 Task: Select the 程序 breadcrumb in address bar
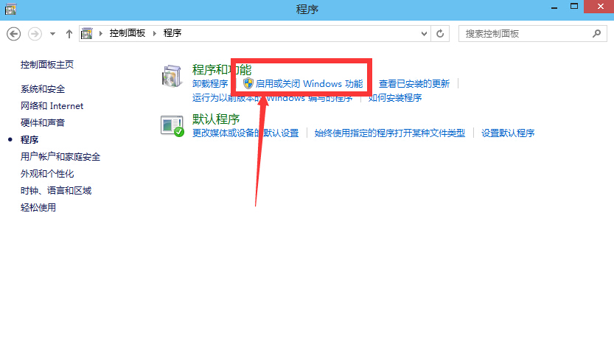click(172, 33)
